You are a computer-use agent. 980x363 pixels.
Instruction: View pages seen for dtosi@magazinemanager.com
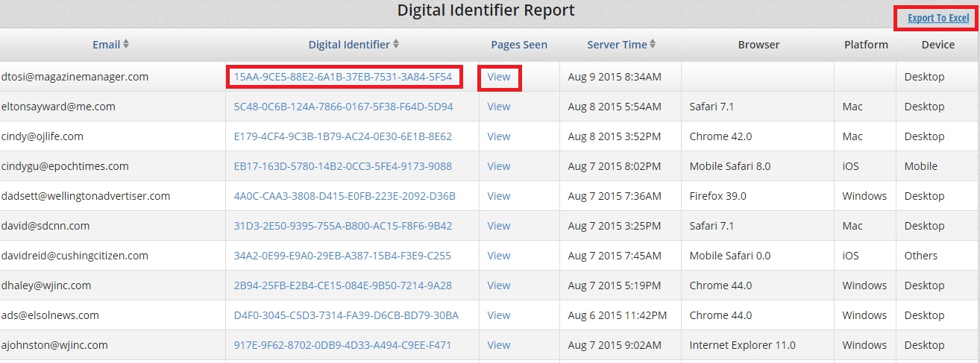499,77
